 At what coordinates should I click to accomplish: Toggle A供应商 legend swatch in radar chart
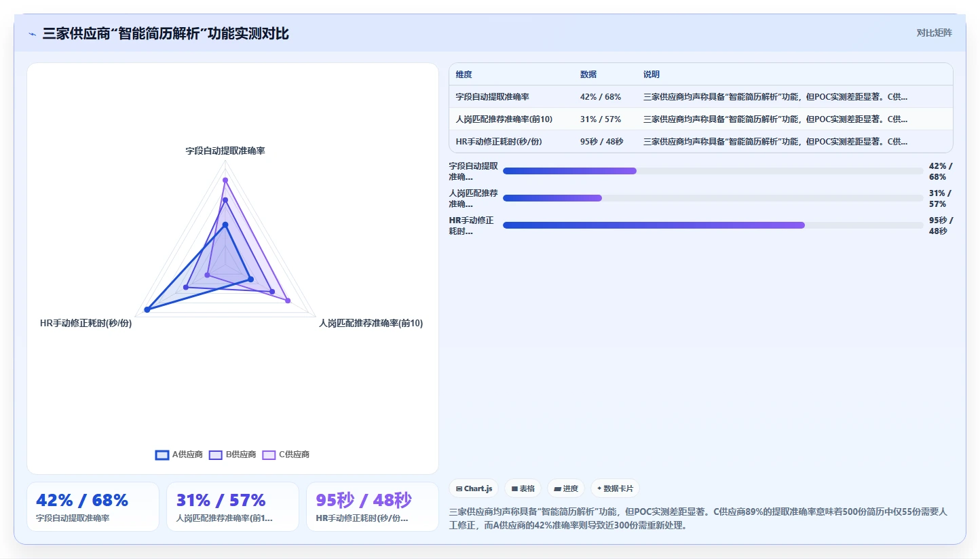[x=162, y=455]
